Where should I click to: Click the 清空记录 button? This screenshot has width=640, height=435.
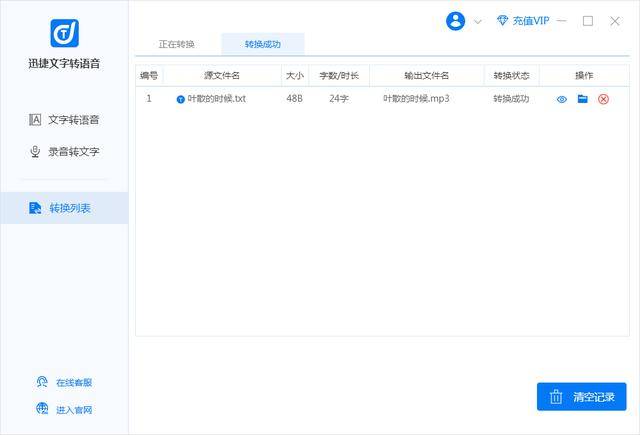582,397
